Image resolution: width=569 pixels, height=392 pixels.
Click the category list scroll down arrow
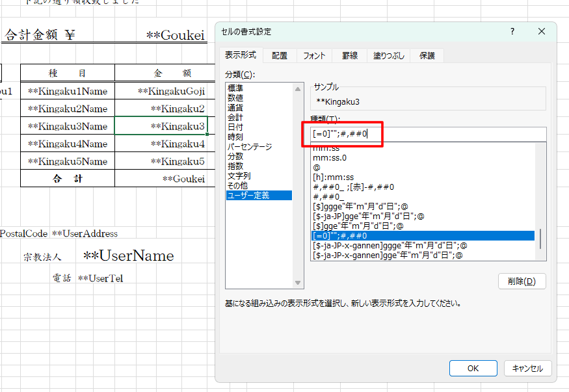(298, 283)
